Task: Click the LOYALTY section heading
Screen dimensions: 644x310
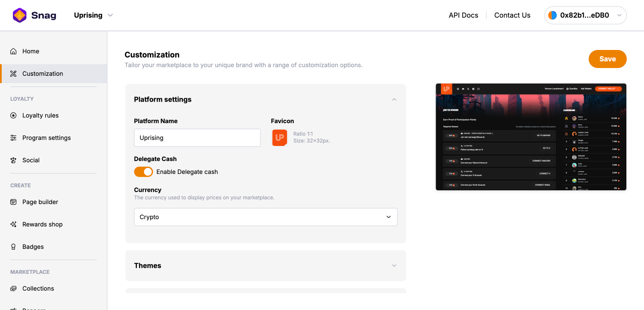Action: 22,99
